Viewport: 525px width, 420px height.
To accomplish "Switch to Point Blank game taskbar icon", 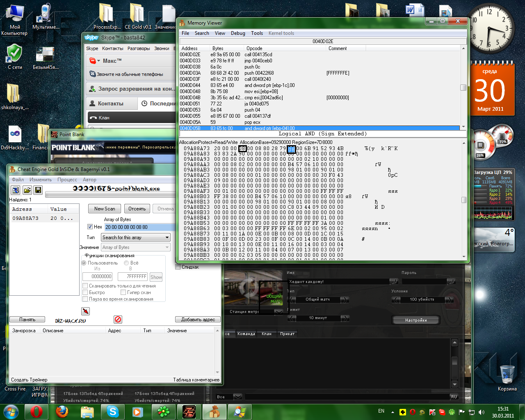I will click(x=189, y=411).
